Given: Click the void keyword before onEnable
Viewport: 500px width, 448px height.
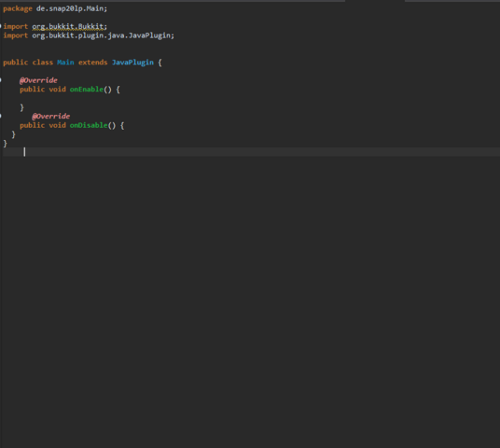Looking at the screenshot, I should coord(57,90).
